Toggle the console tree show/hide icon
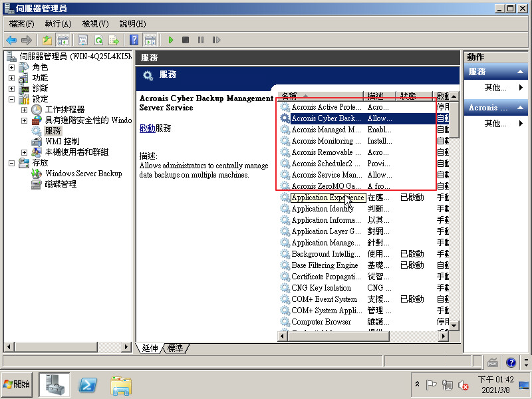 [x=63, y=40]
